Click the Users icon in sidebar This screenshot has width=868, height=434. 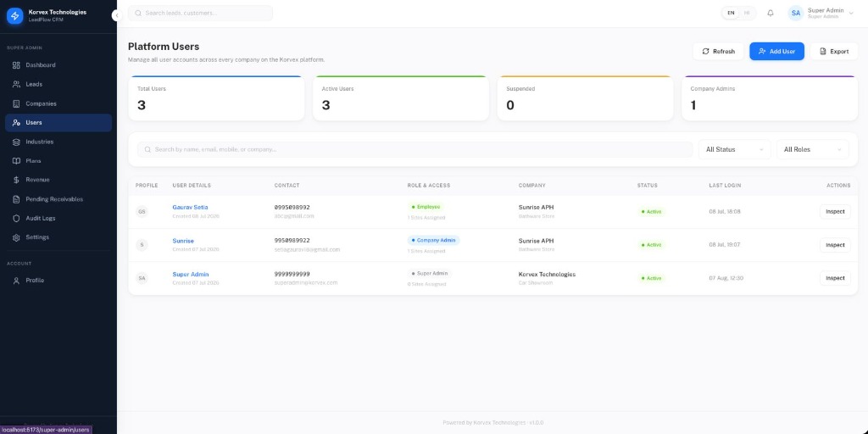[16, 122]
